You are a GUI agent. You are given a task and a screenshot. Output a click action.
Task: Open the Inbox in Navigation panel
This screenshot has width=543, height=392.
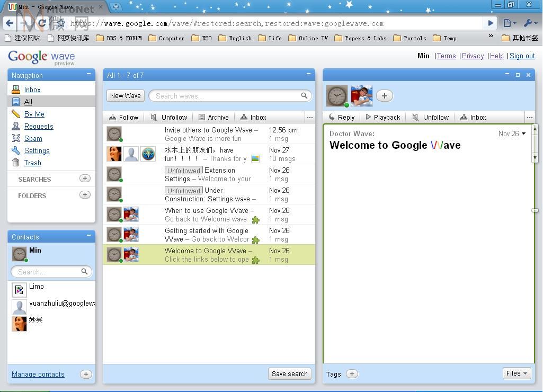point(32,90)
